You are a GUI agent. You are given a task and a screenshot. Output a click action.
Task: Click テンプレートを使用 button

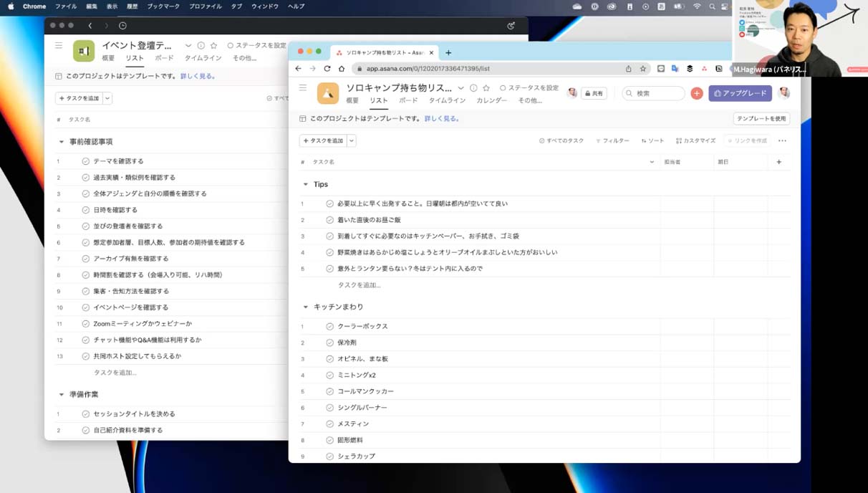762,118
